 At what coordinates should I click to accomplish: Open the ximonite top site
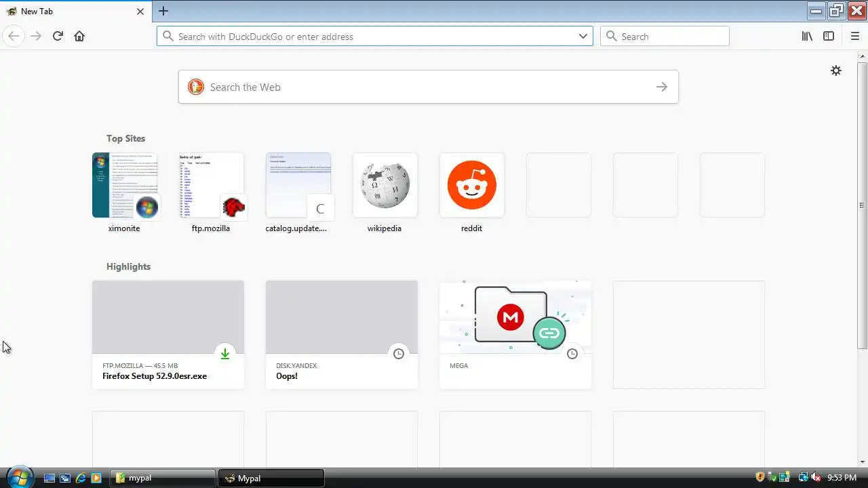(124, 193)
